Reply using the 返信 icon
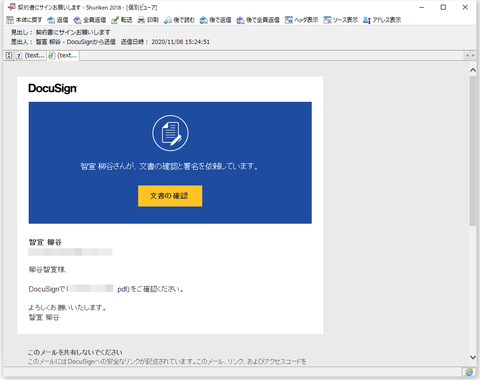Screen dimensions: 480x380 click(x=58, y=20)
